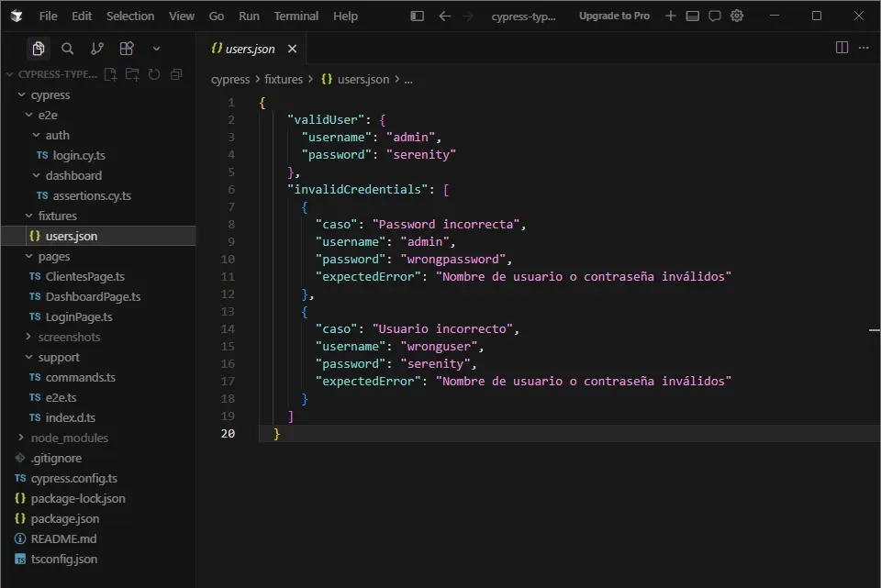This screenshot has height=588, width=881.
Task: Open cypress.config.ts file
Action: click(x=73, y=479)
